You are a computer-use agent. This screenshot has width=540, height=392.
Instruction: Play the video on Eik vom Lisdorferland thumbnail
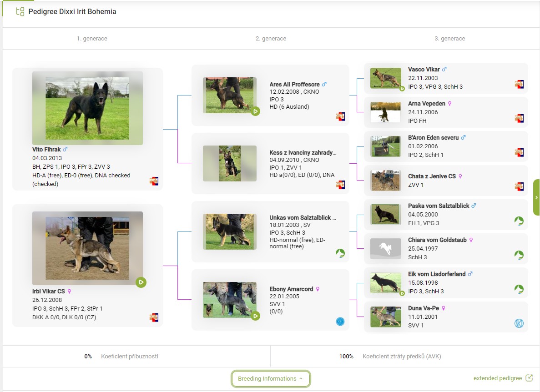click(402, 293)
